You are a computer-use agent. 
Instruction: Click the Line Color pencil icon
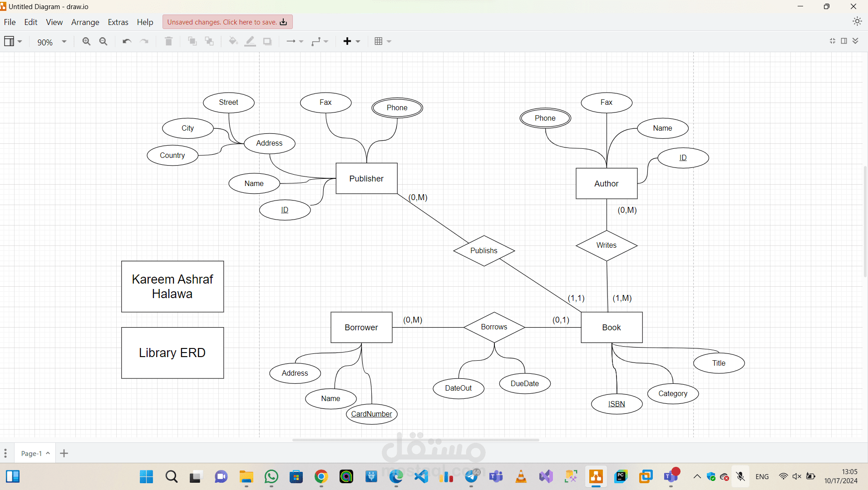pos(250,41)
